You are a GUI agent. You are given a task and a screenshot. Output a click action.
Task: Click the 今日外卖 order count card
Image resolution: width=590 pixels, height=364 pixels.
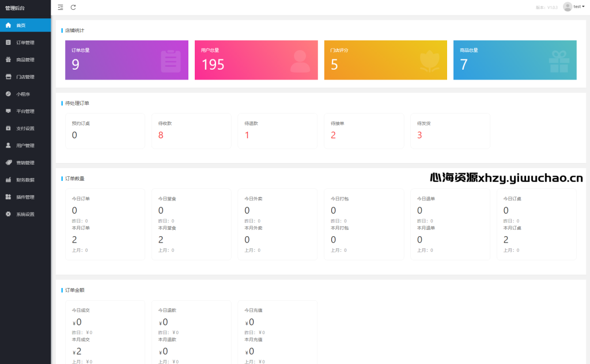[277, 227]
